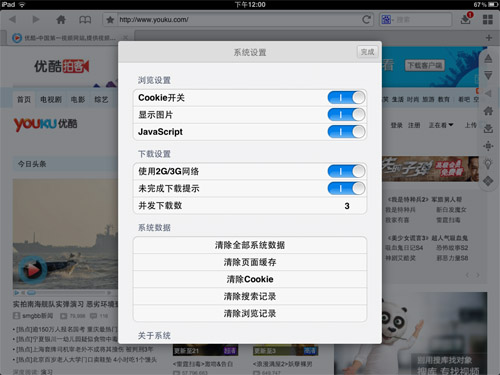Viewport: 500px width, 375px height.
Task: Select the search engine icon
Action: pos(386,20)
